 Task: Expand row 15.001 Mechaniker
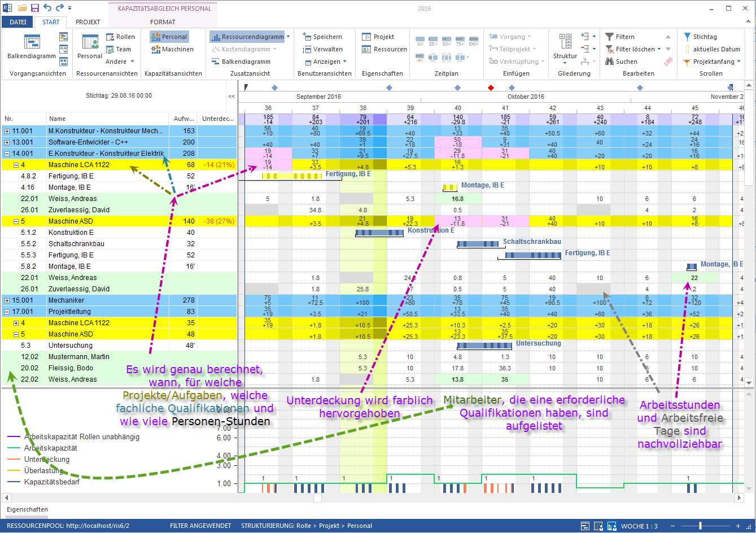click(7, 300)
